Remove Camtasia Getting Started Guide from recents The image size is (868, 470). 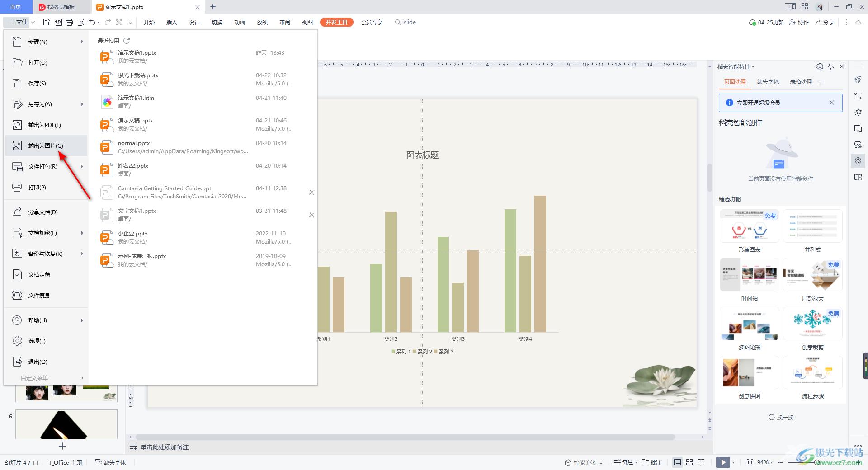311,193
